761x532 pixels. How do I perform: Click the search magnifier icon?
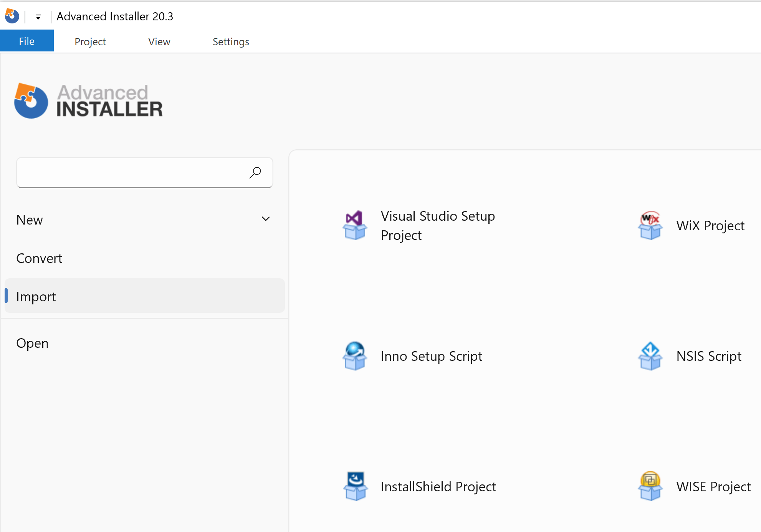click(x=255, y=172)
